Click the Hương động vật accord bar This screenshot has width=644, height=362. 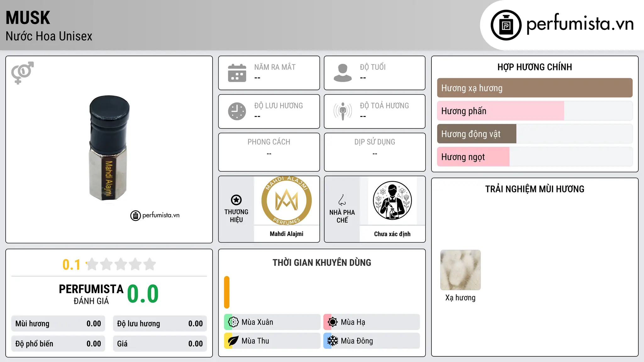click(x=535, y=134)
